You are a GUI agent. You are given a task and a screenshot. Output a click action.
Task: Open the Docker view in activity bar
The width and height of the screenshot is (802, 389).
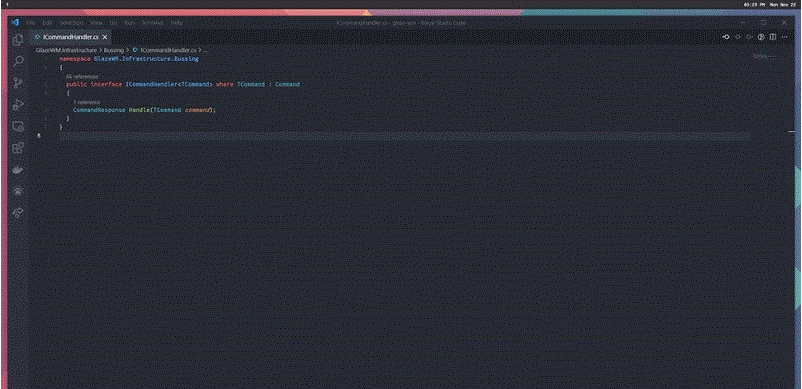click(x=18, y=170)
